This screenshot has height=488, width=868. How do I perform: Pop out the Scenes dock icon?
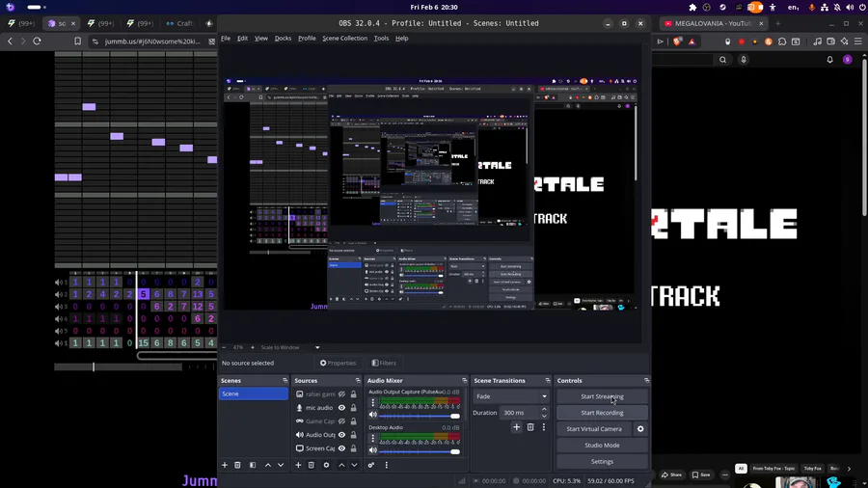(x=285, y=381)
